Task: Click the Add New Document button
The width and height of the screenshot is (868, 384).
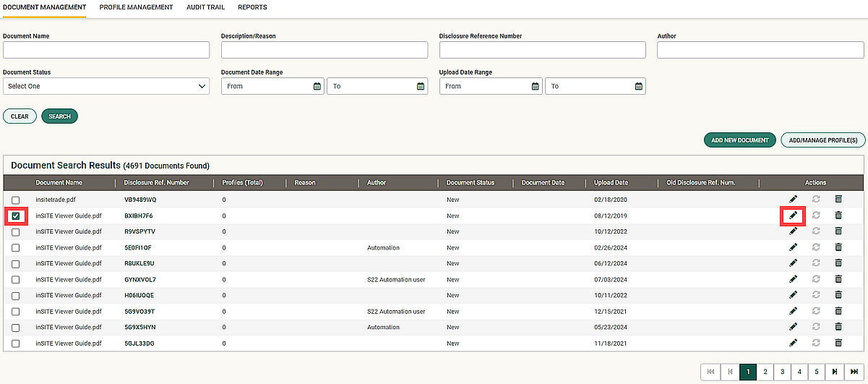Action: (x=739, y=140)
